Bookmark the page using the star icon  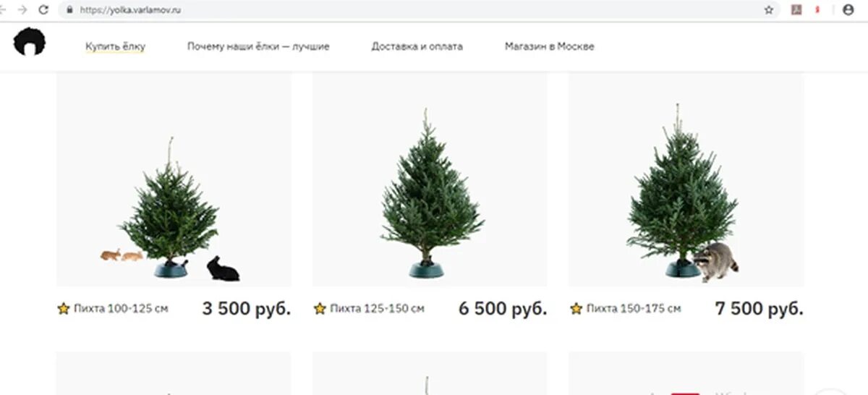[x=769, y=10]
